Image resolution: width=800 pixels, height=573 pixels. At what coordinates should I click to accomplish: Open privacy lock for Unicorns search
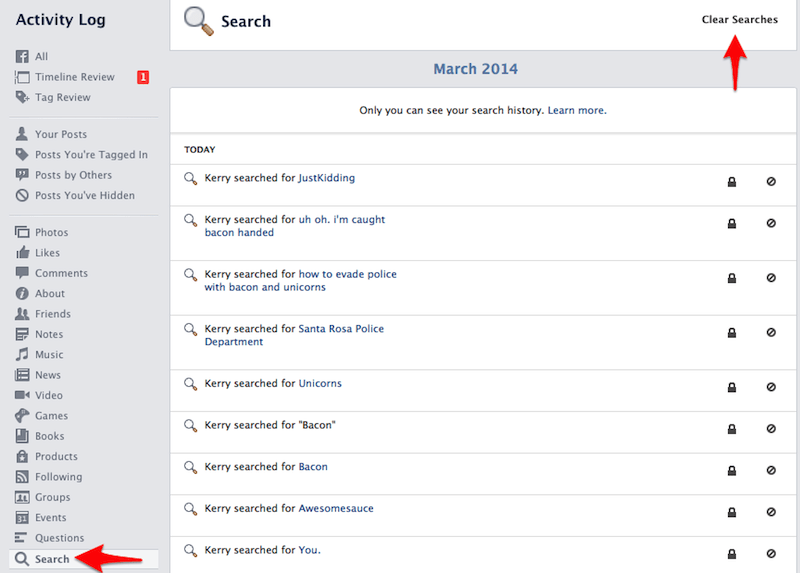click(x=732, y=387)
